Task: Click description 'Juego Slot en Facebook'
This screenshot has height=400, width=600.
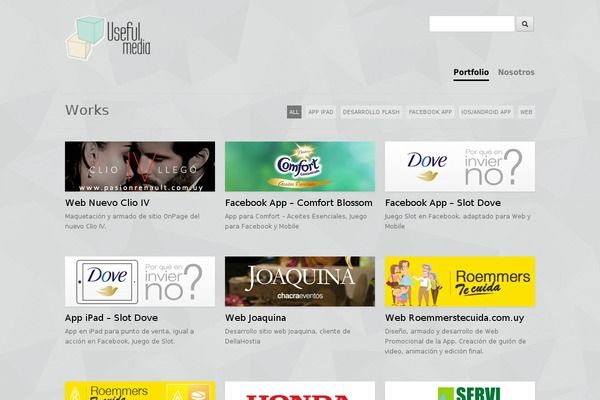Action: tap(458, 221)
